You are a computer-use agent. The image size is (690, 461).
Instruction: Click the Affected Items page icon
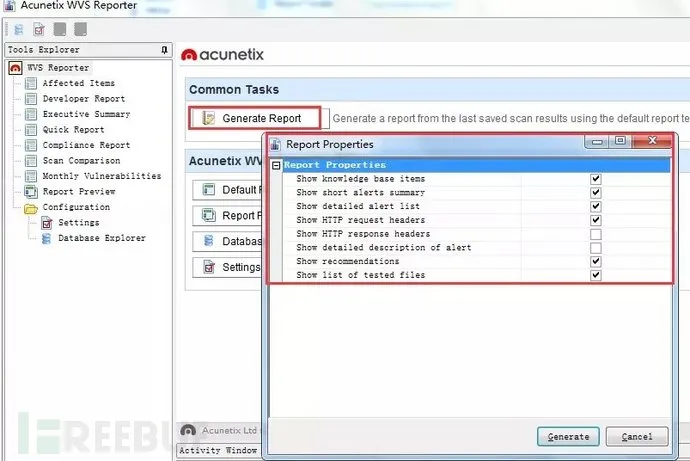[x=31, y=83]
